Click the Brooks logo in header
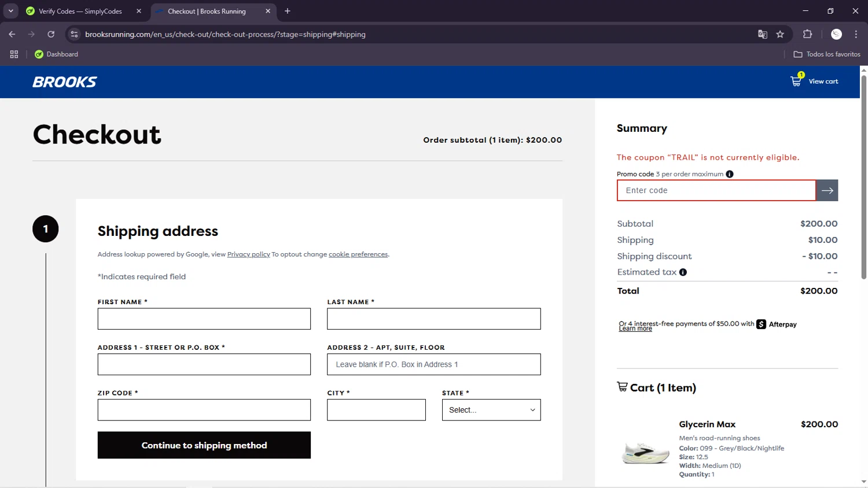The height and width of the screenshot is (488, 868). point(65,82)
